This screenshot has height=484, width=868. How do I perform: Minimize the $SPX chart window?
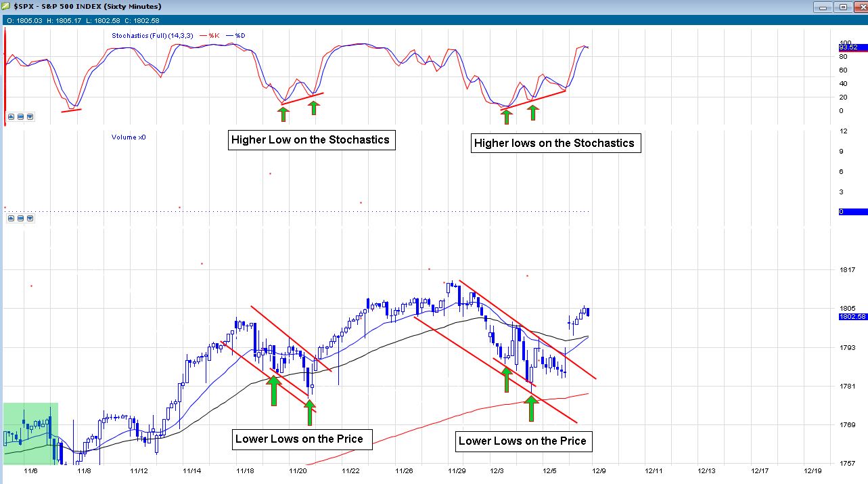pos(823,7)
